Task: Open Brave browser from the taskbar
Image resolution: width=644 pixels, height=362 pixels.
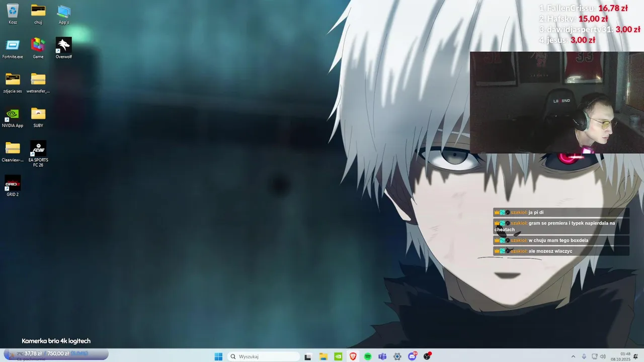Action: (353, 356)
